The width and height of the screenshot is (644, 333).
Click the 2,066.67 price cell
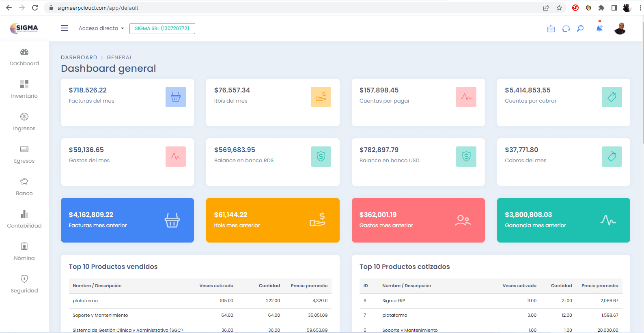610,301
